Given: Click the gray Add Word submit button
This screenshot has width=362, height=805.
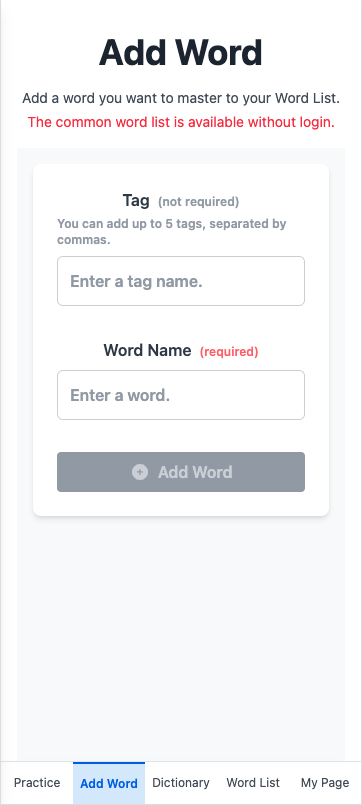Looking at the screenshot, I should 181,472.
